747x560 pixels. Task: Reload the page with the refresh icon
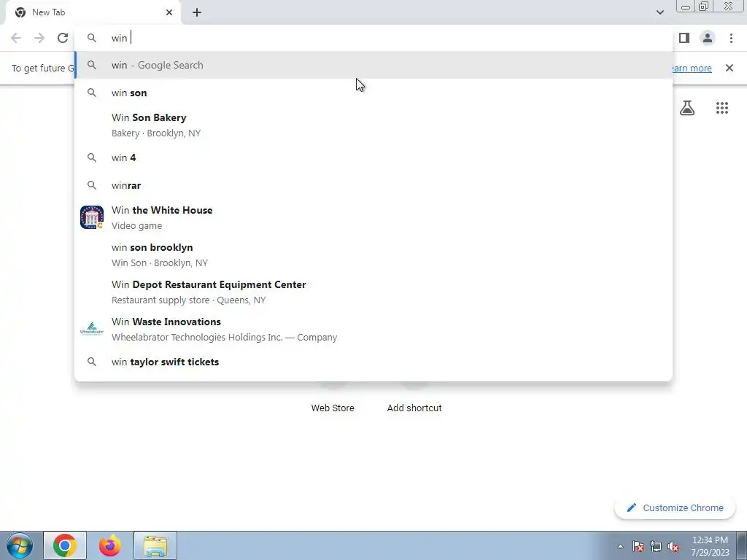point(63,38)
